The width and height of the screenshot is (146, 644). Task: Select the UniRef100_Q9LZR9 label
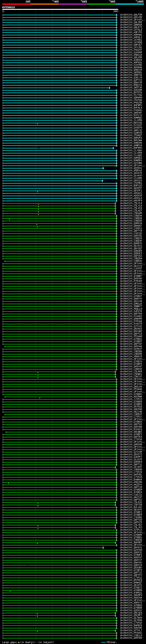pos(131,22)
